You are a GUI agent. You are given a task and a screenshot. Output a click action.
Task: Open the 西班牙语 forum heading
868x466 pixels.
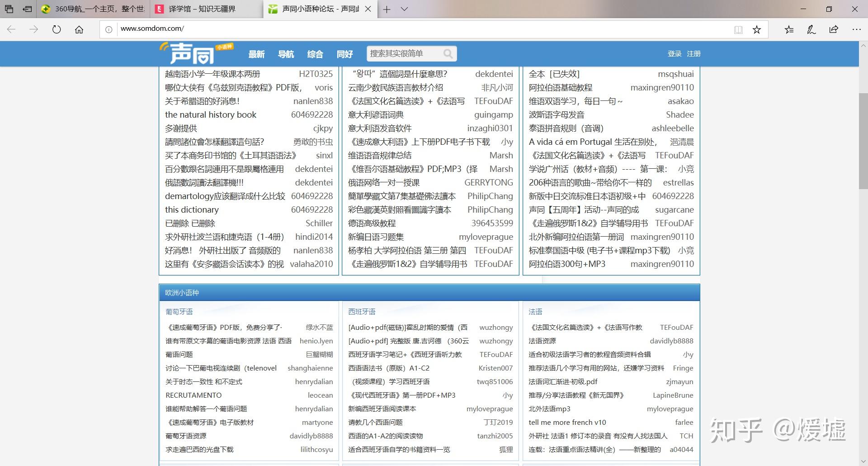pos(362,312)
